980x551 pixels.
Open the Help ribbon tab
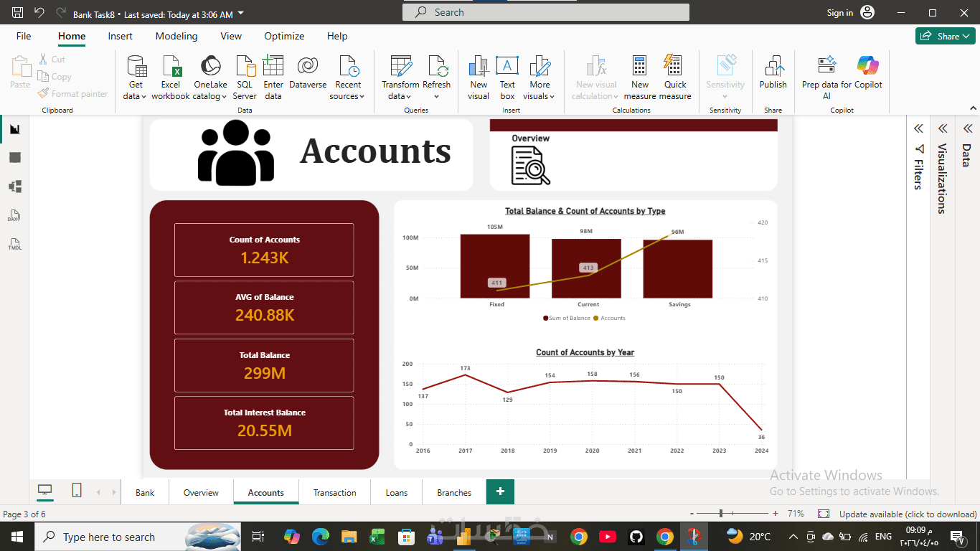[337, 36]
